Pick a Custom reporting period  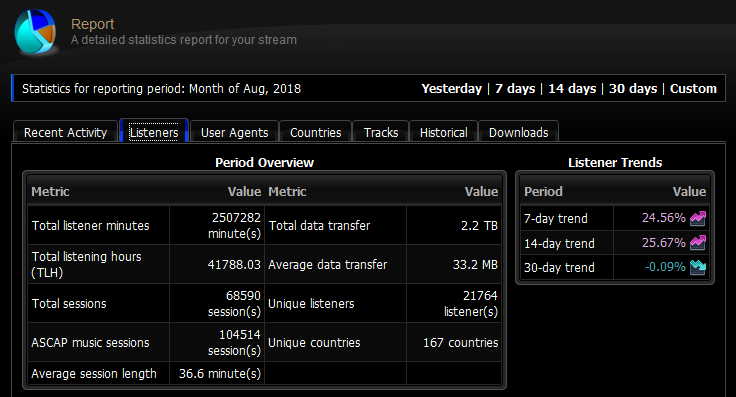(693, 89)
